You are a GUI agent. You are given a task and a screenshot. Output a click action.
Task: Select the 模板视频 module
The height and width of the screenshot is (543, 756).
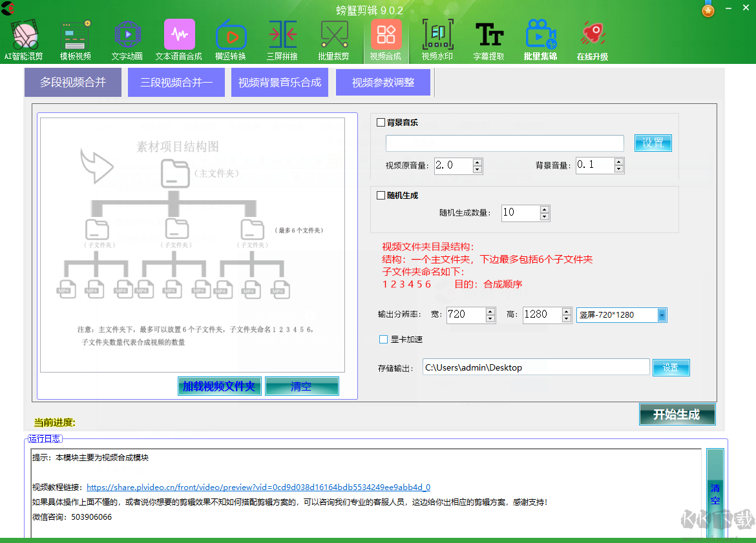click(75, 36)
